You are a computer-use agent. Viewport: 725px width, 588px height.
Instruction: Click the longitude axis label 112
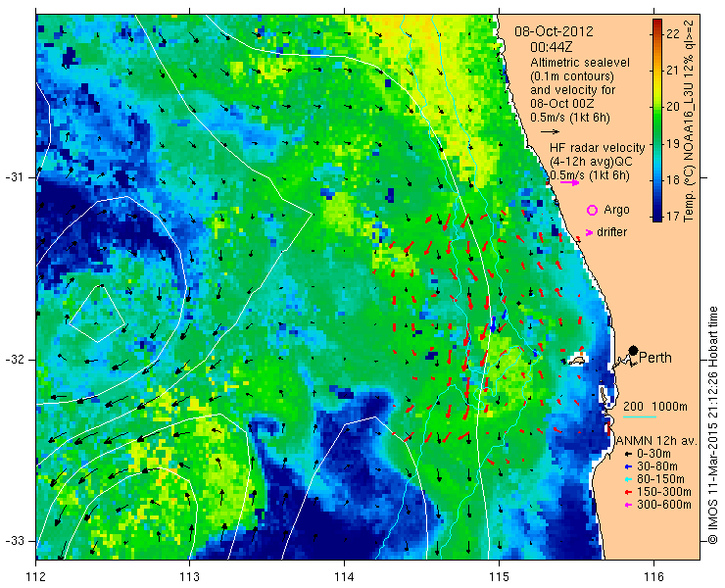pos(36,577)
